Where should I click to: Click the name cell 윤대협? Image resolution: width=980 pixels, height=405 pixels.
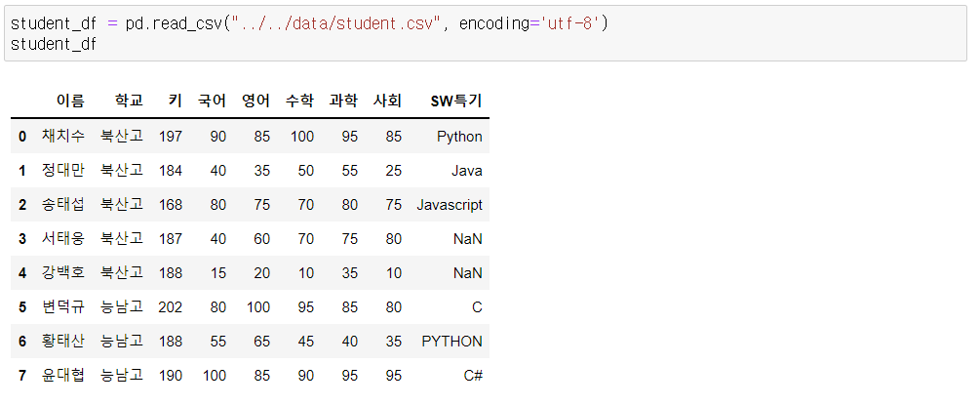click(x=63, y=375)
